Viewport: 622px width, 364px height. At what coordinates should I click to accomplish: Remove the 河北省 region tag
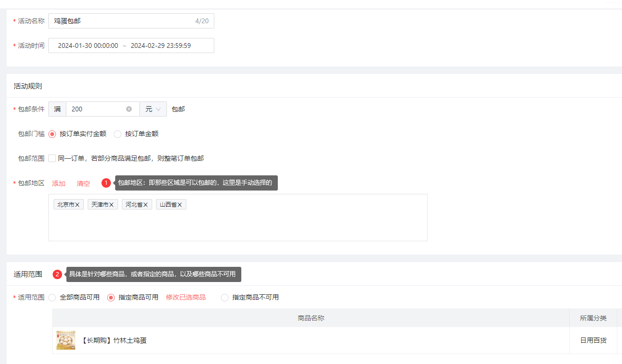146,205
